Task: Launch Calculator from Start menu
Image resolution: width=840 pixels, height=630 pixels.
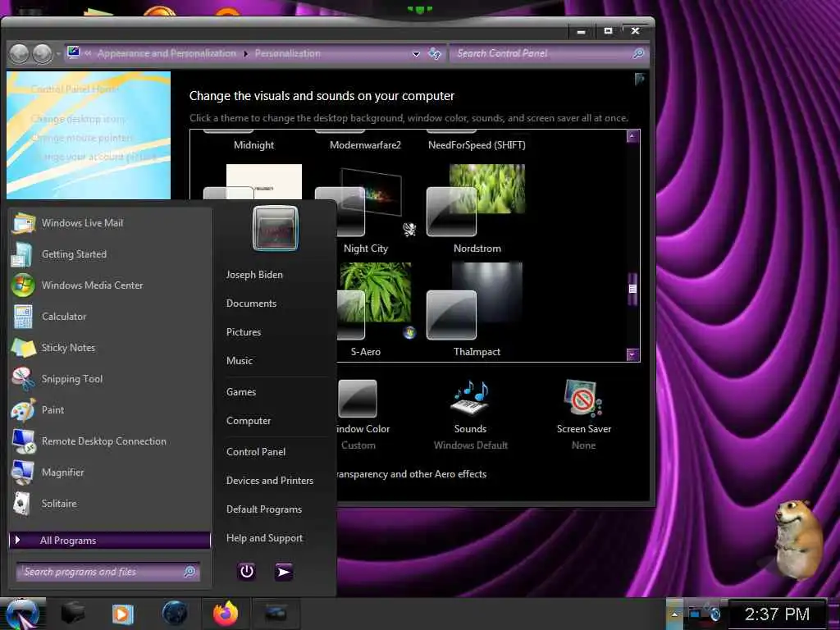Action: click(x=110, y=316)
